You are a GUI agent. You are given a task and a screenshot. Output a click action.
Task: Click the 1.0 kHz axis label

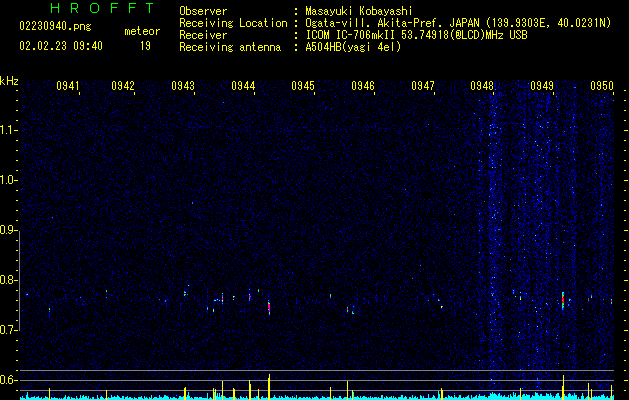[x=9, y=180]
